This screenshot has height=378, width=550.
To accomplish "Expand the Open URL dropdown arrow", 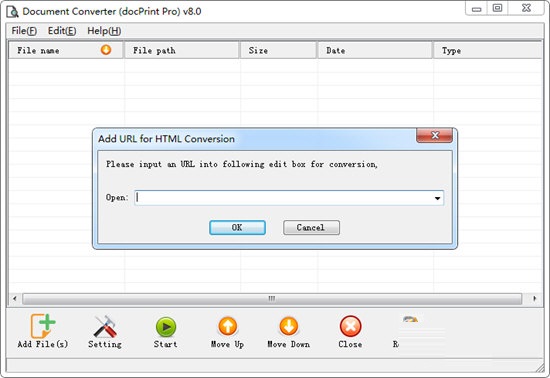I will click(437, 198).
